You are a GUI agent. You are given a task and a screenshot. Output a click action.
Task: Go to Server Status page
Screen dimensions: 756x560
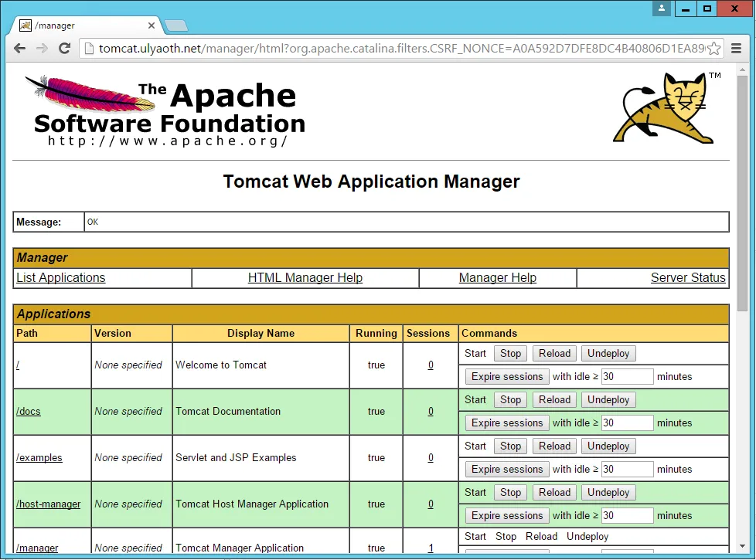click(x=687, y=278)
